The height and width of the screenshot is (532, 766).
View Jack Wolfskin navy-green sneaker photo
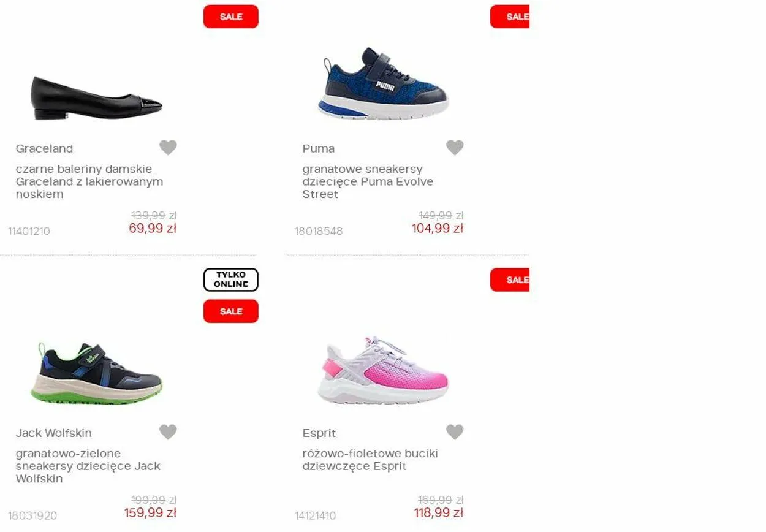pyautogui.click(x=97, y=373)
